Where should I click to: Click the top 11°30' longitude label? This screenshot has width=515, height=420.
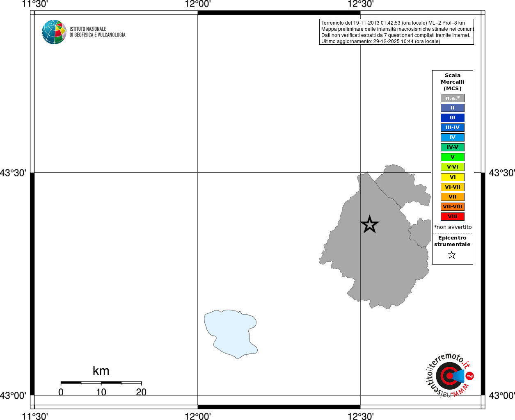[x=35, y=4]
